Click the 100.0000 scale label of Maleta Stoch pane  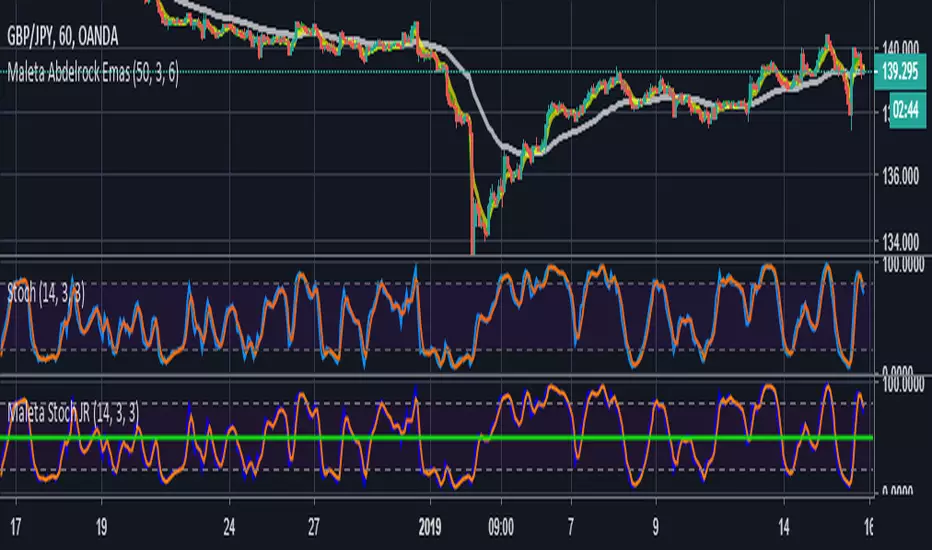[903, 384]
